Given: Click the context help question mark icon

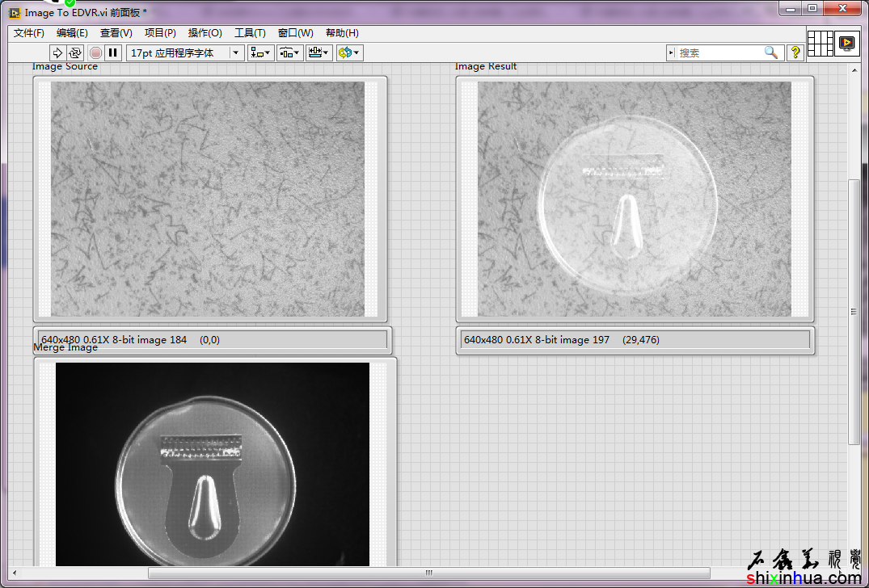Looking at the screenshot, I should pyautogui.click(x=795, y=52).
